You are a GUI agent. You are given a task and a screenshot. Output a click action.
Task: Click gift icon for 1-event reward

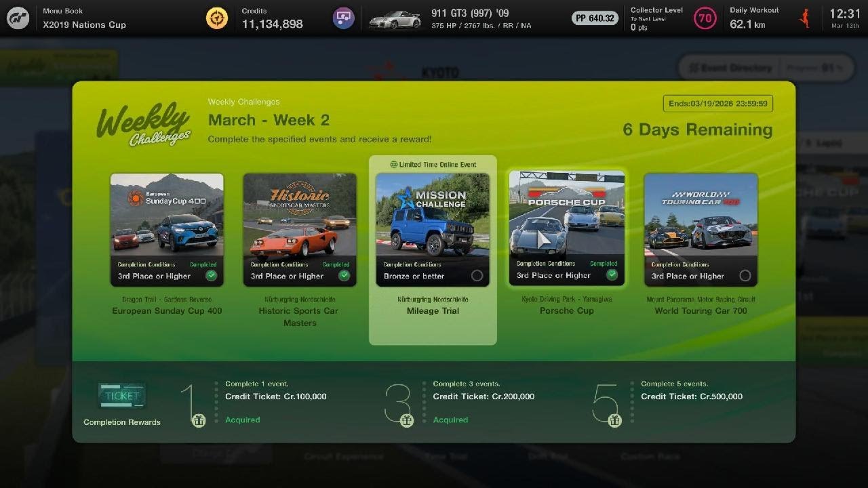tap(199, 420)
